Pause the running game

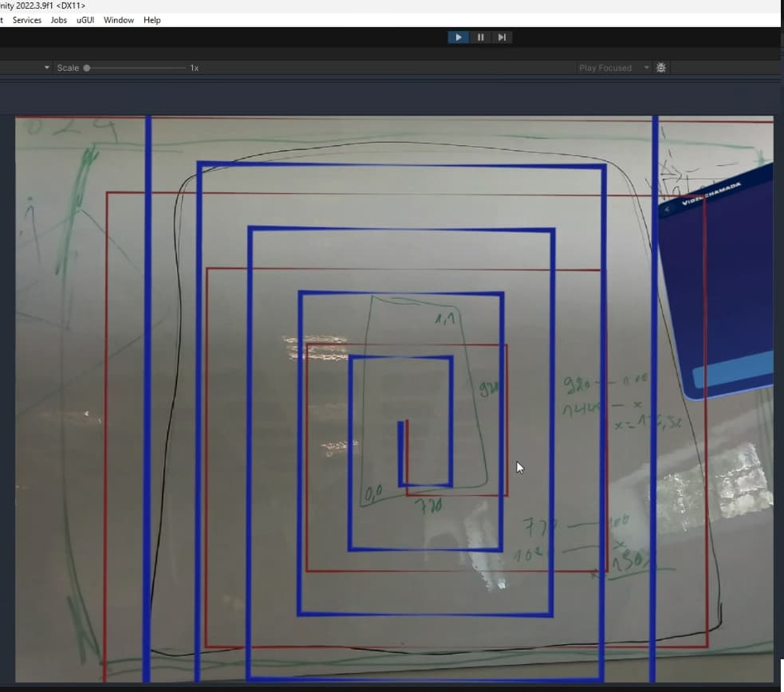coord(480,37)
